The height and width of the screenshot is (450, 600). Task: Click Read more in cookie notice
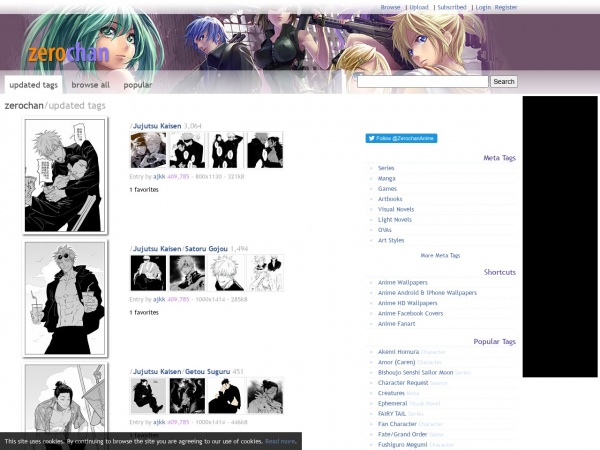coord(280,442)
